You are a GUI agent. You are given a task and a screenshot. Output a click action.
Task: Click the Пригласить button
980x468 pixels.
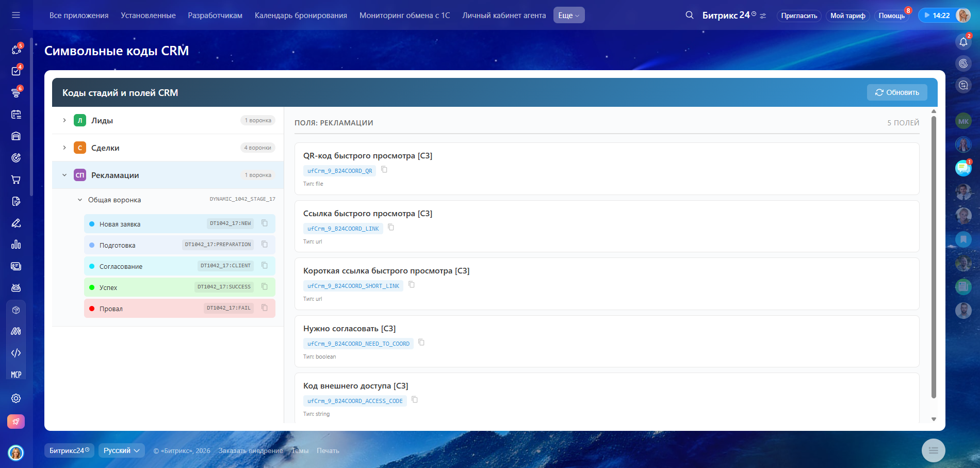[x=798, y=16]
